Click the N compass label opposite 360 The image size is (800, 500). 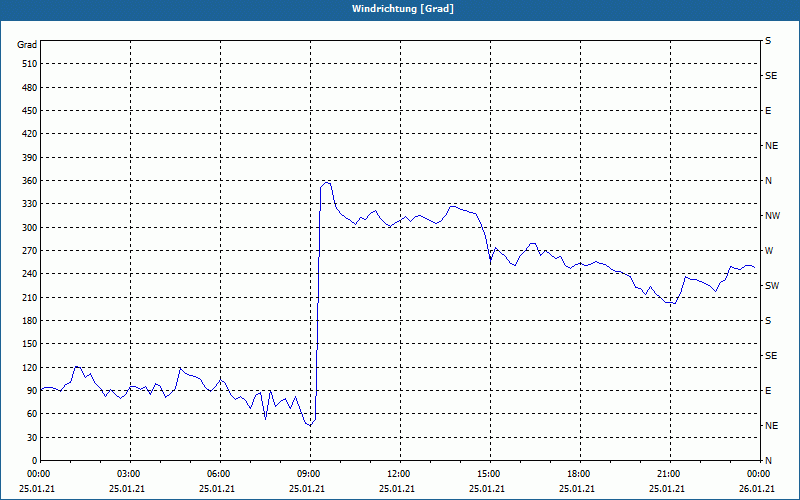click(768, 181)
